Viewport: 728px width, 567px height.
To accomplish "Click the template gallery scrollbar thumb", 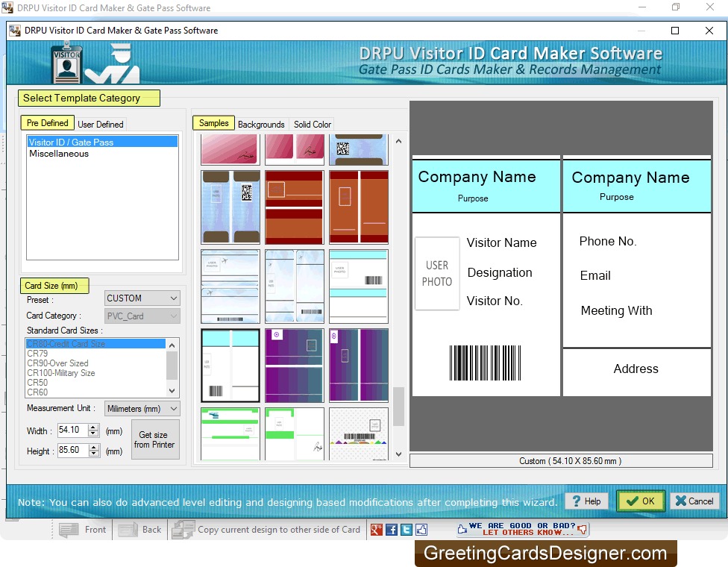I will pyautogui.click(x=398, y=407).
